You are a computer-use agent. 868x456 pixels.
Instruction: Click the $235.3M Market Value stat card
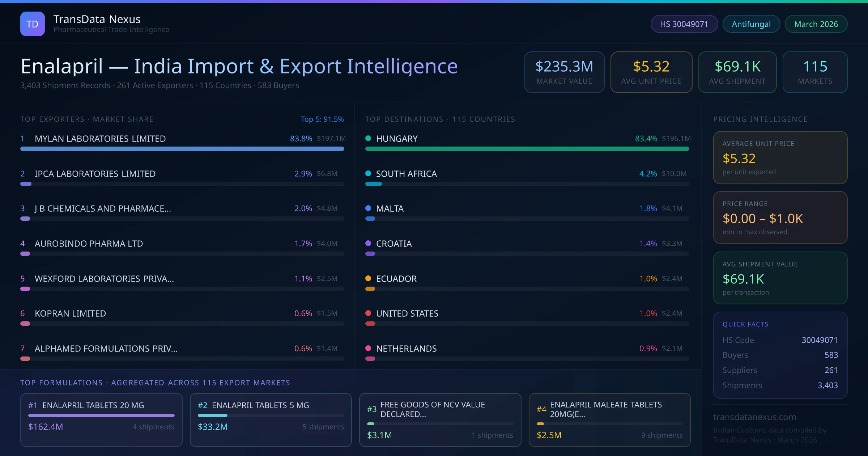[x=564, y=72]
